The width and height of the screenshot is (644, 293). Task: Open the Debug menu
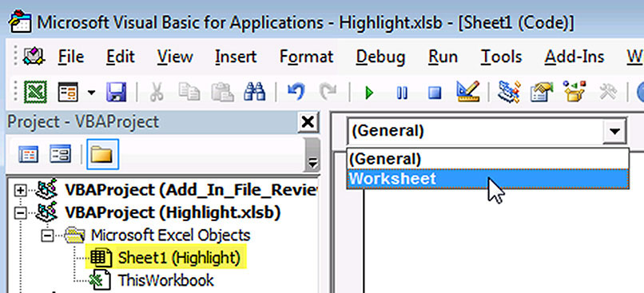380,57
